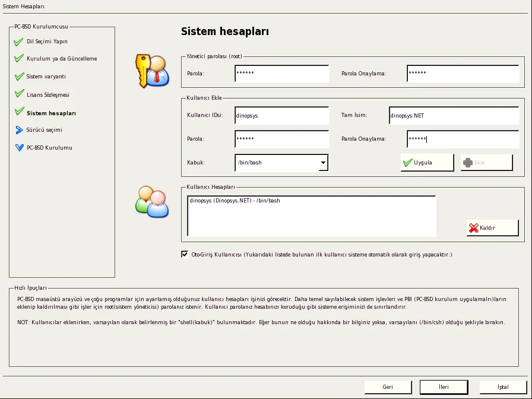Click the Sistem hesapları page heading
532x399 pixels.
coord(225,31)
